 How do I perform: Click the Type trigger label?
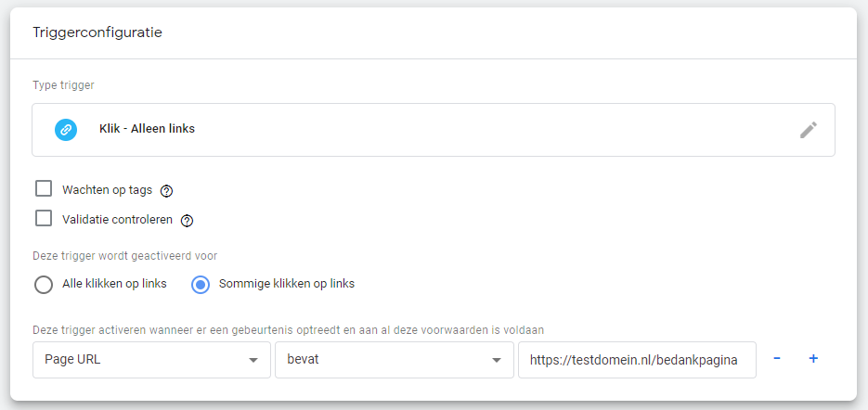pyautogui.click(x=63, y=85)
